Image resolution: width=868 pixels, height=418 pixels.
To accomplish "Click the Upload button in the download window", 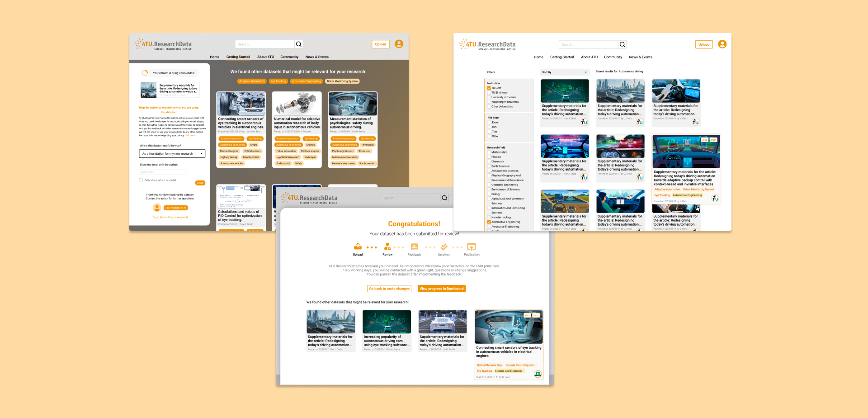I will pyautogui.click(x=381, y=44).
